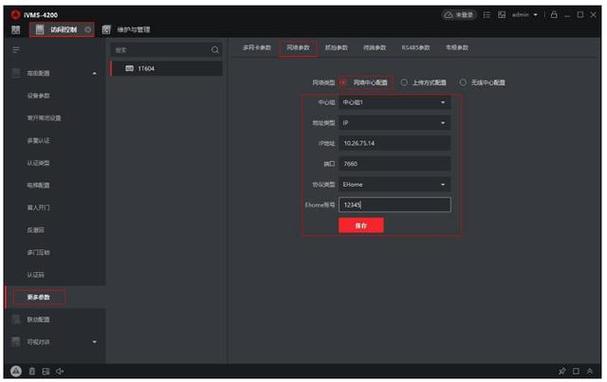Click the 维护与管理 icon in top bar
Image resolution: width=607 pixels, height=382 pixels.
[x=106, y=30]
